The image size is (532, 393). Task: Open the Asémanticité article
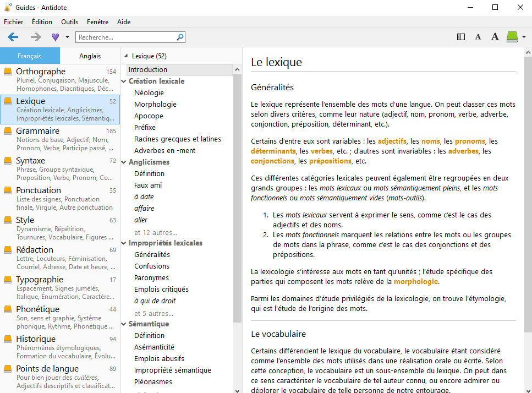[154, 347]
